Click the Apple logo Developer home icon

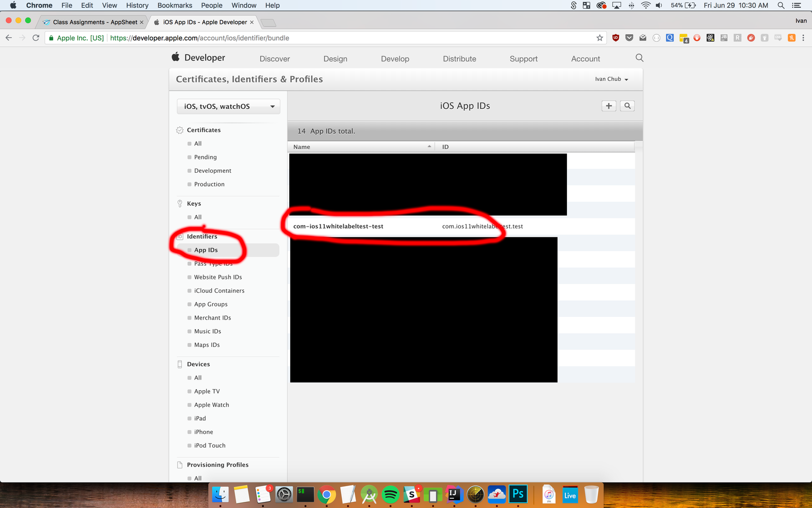click(x=176, y=57)
